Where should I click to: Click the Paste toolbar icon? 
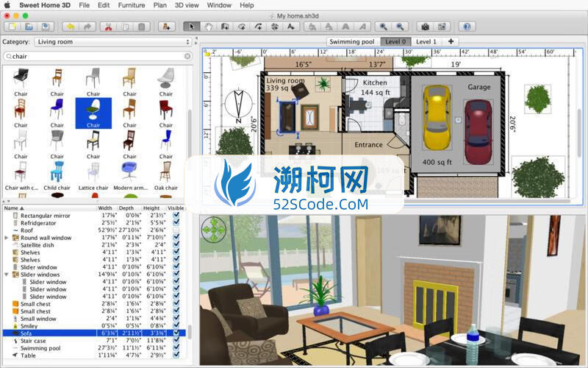(x=142, y=26)
